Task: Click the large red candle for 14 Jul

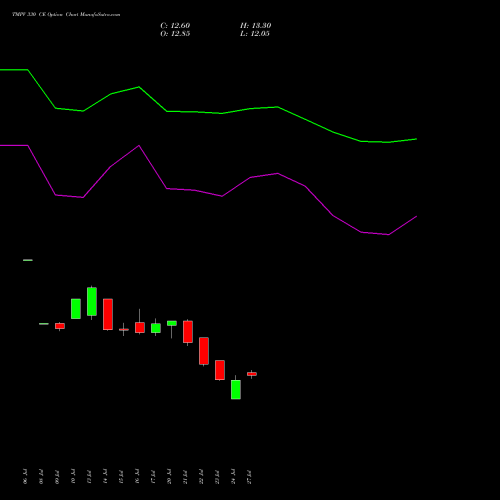Action: pyautogui.click(x=108, y=314)
